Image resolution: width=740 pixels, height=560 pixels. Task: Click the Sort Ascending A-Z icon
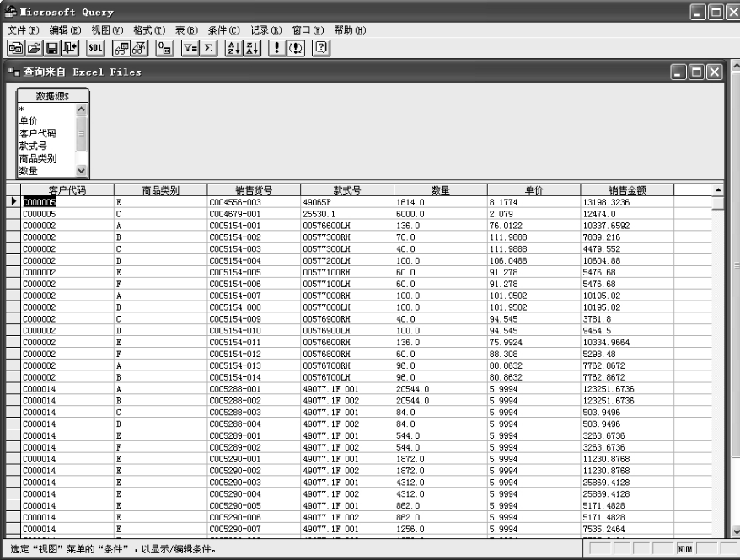pos(234,48)
